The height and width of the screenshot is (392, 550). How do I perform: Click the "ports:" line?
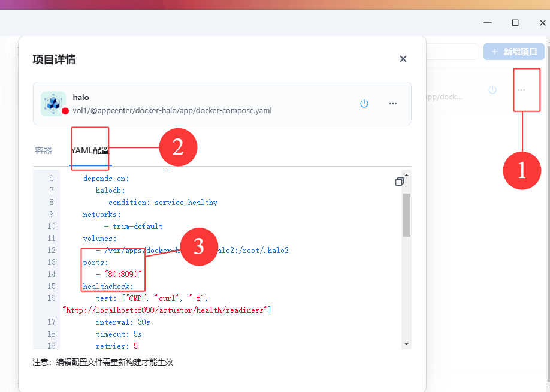95,262
